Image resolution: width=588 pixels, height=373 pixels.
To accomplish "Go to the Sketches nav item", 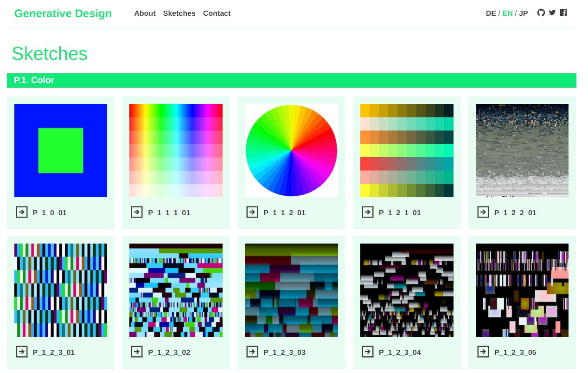I will 179,13.
